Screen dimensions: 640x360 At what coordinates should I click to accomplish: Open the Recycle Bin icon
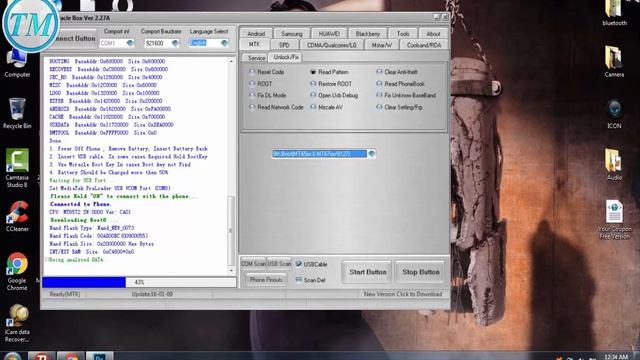tap(17, 113)
